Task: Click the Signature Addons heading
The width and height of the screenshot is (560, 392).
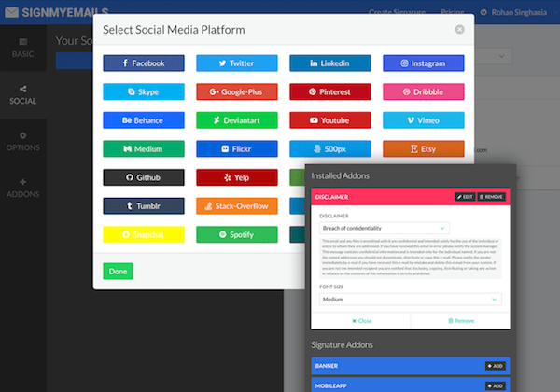Action: (x=342, y=345)
